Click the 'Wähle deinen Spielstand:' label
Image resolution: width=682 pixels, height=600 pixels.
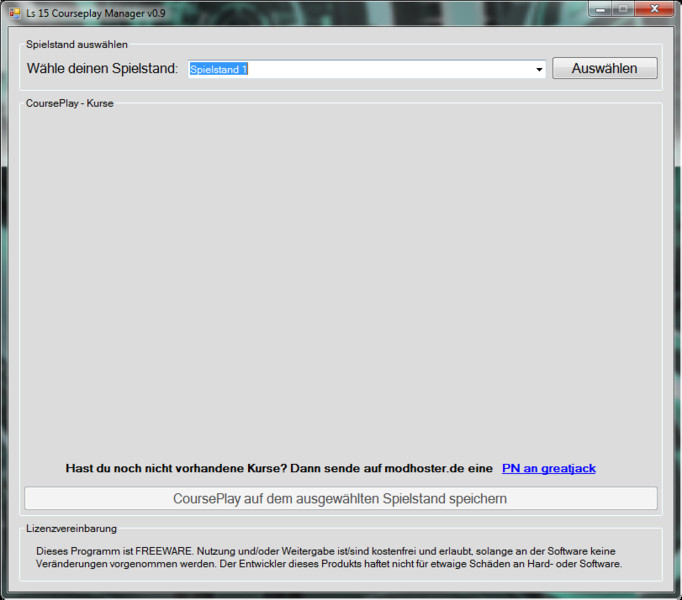[x=102, y=69]
